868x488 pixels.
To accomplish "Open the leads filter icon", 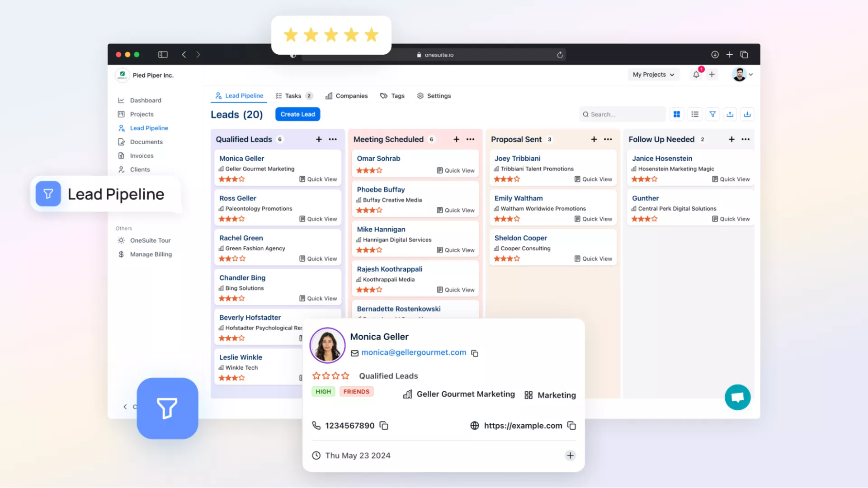I will tap(712, 114).
